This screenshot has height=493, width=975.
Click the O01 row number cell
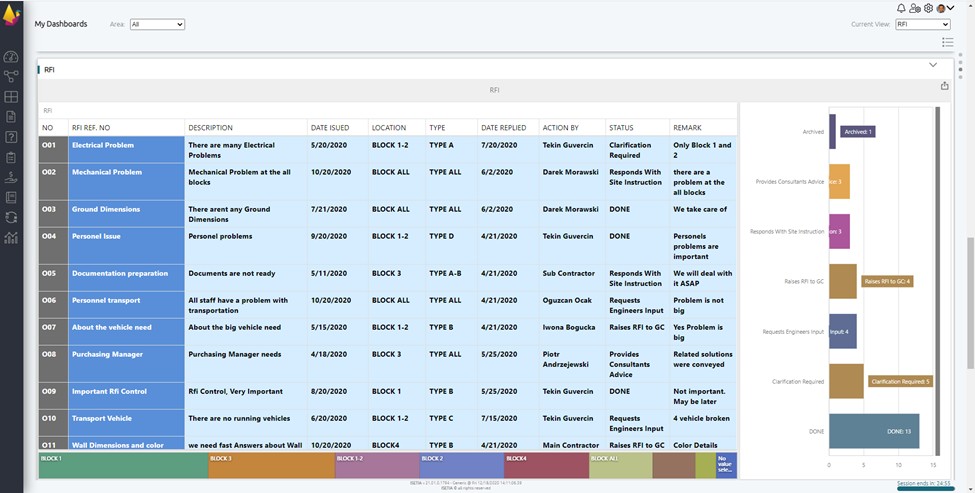coord(53,150)
